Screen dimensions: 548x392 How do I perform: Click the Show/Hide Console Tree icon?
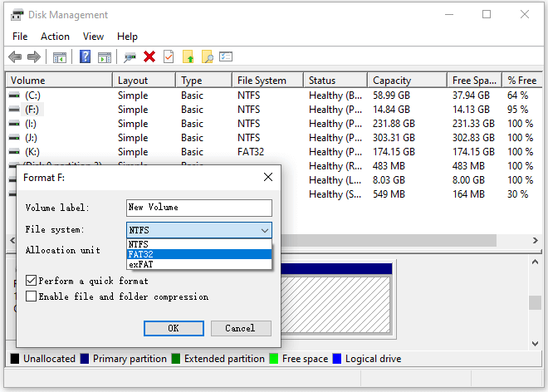pos(60,57)
